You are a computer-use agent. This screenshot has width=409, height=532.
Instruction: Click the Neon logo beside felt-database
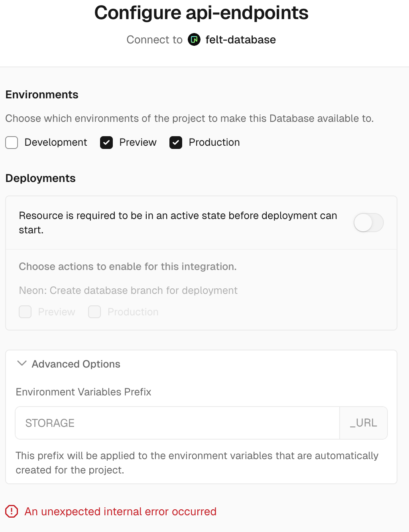tap(194, 40)
